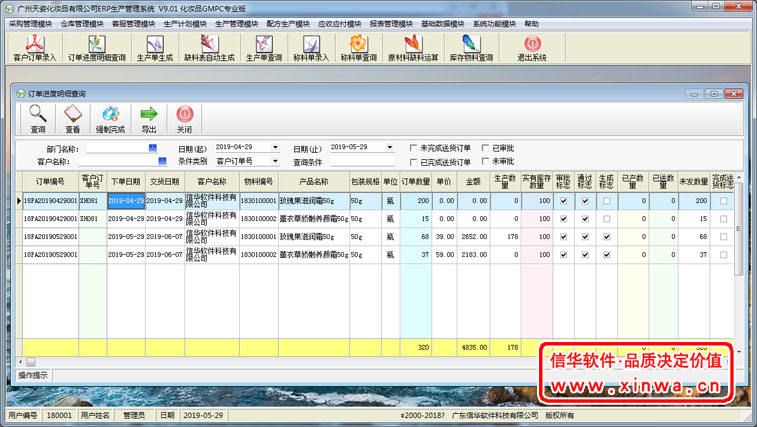Open 日期(起) date dropdown

275,147
